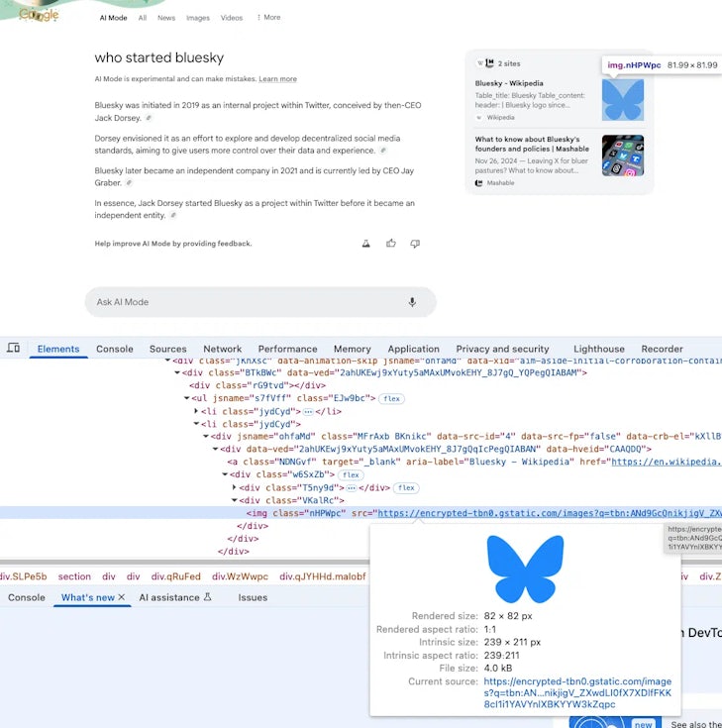Click citation link icon after 'independent entity.'

(x=173, y=215)
